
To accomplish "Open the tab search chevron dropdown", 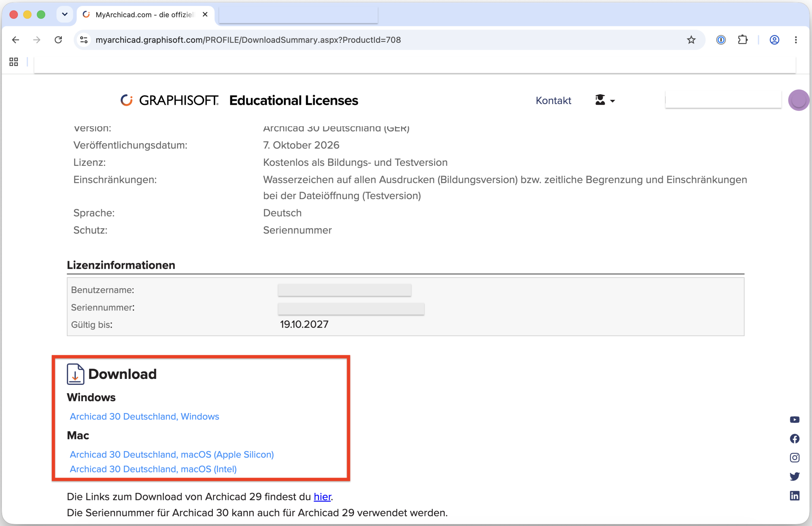I will 64,14.
